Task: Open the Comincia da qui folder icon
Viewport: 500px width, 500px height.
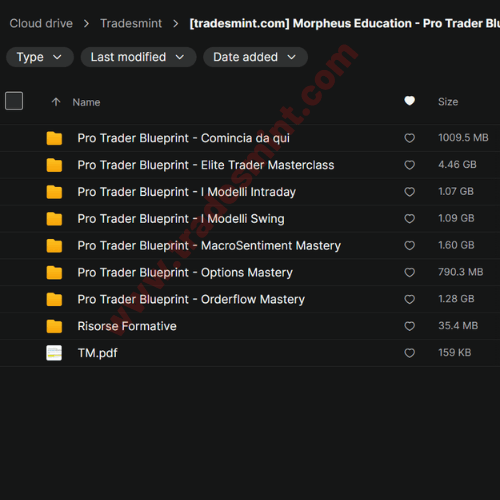Action: click(54, 138)
